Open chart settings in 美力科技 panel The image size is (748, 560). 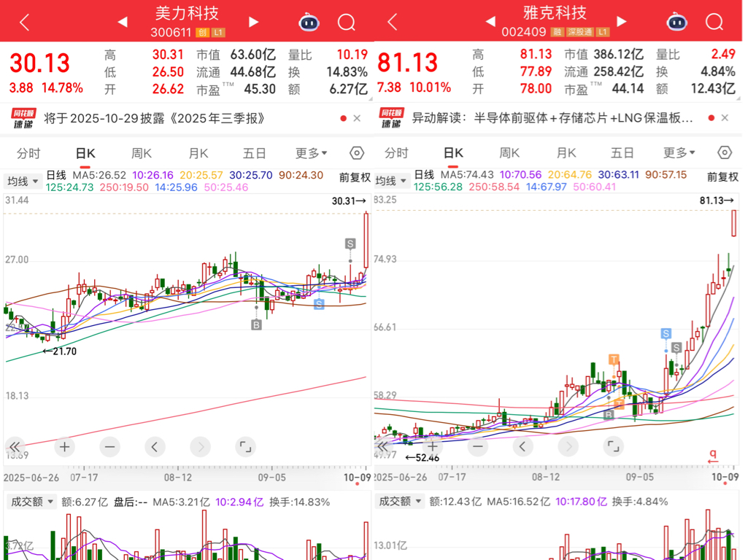point(357,153)
